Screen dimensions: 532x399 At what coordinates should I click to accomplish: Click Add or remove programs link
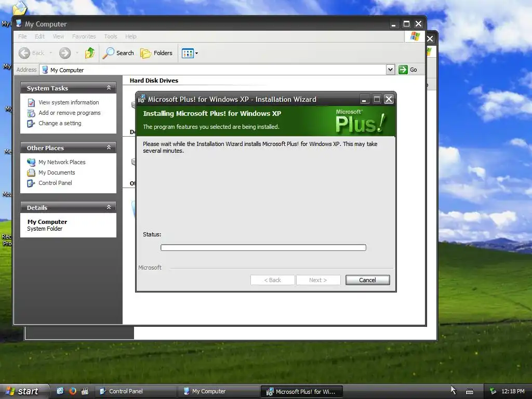click(x=70, y=113)
